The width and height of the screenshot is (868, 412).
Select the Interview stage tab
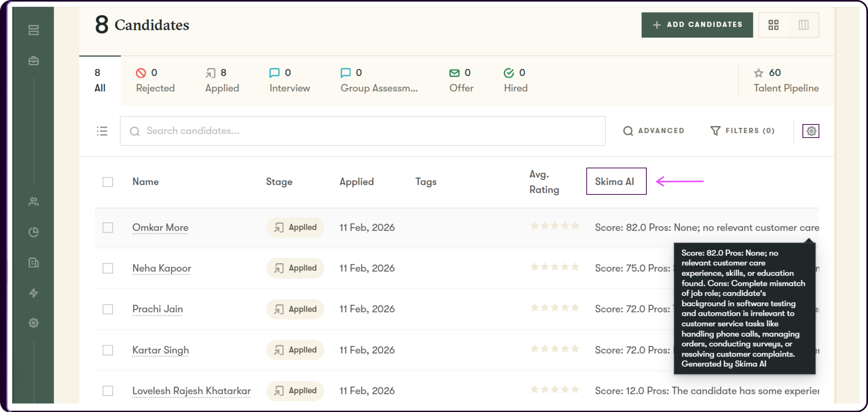pos(290,81)
